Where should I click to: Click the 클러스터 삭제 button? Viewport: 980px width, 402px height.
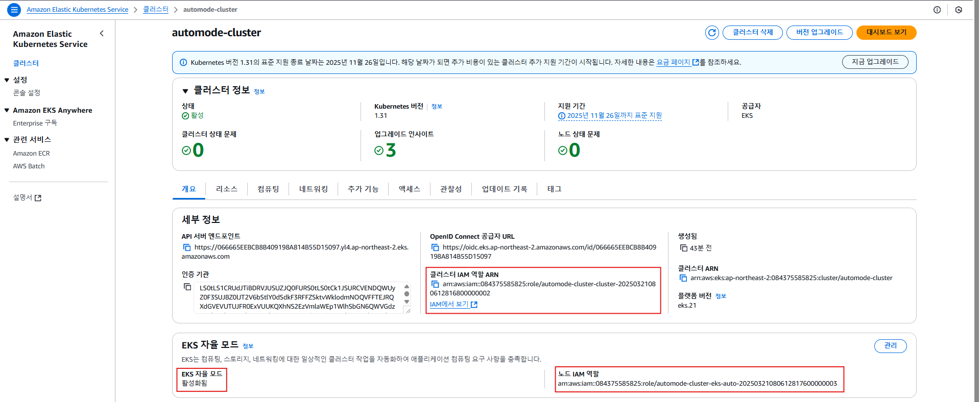click(x=753, y=33)
